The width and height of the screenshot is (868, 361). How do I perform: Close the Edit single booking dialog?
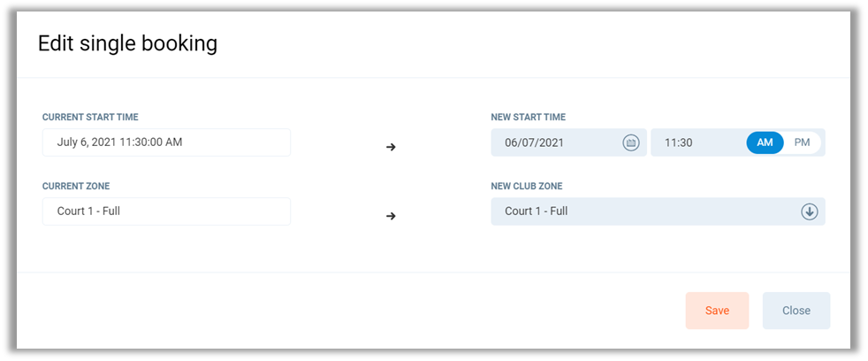click(796, 311)
